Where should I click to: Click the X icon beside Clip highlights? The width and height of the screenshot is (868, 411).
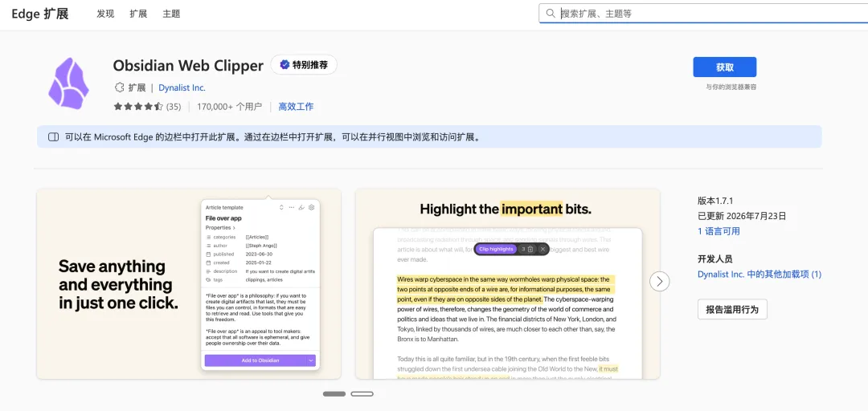tap(542, 250)
